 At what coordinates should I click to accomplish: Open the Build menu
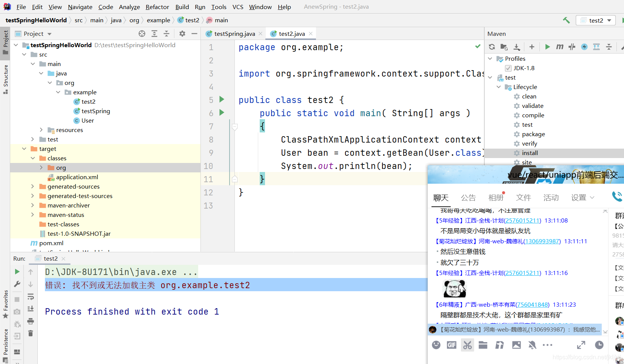tap(182, 7)
